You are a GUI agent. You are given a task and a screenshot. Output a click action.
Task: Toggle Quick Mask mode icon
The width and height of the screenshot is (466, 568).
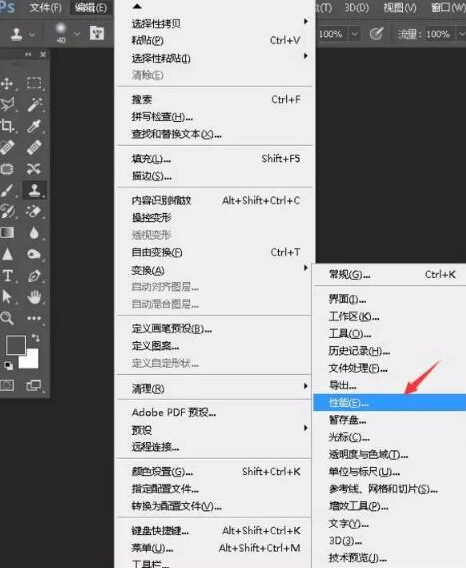click(7, 385)
